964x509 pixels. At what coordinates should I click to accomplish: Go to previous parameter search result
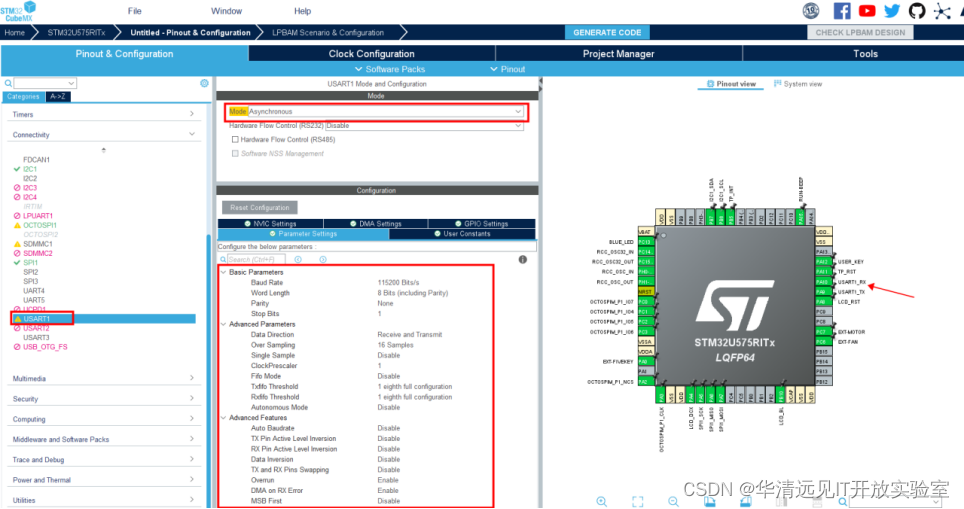click(x=298, y=259)
